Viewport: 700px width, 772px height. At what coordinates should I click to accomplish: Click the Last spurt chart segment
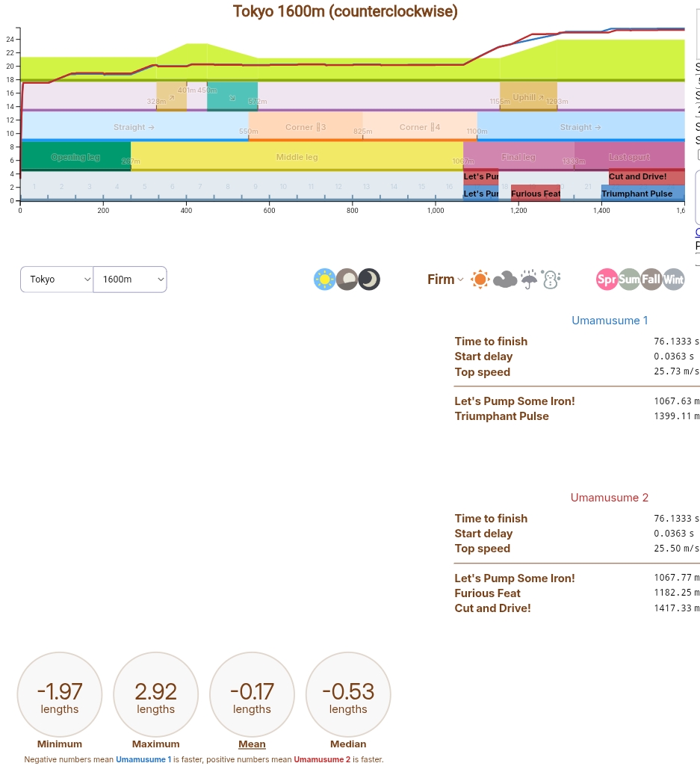coord(629,156)
